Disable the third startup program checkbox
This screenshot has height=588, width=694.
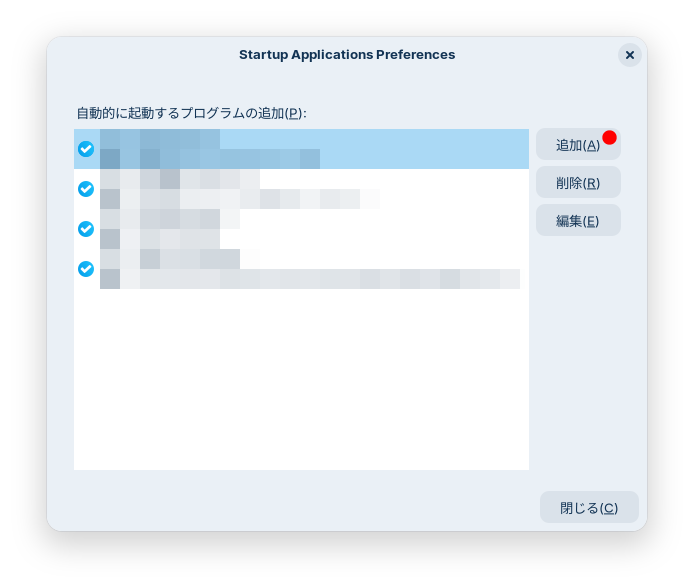click(x=86, y=229)
